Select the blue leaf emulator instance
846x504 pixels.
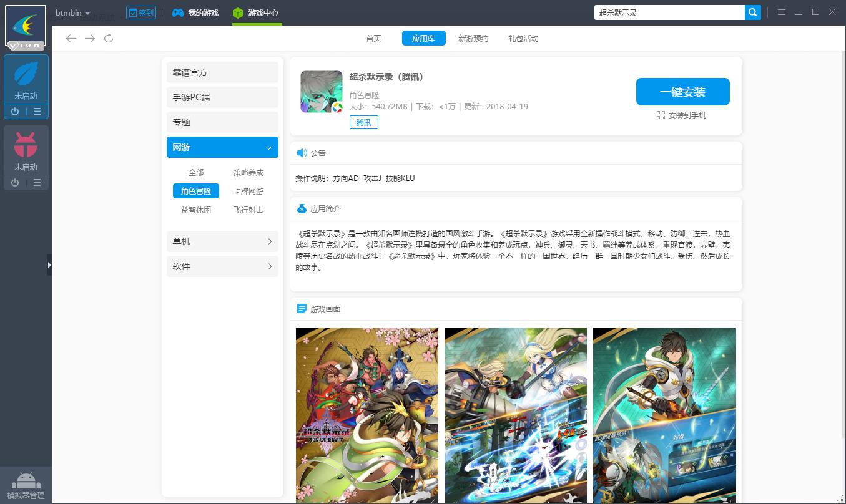(x=26, y=79)
